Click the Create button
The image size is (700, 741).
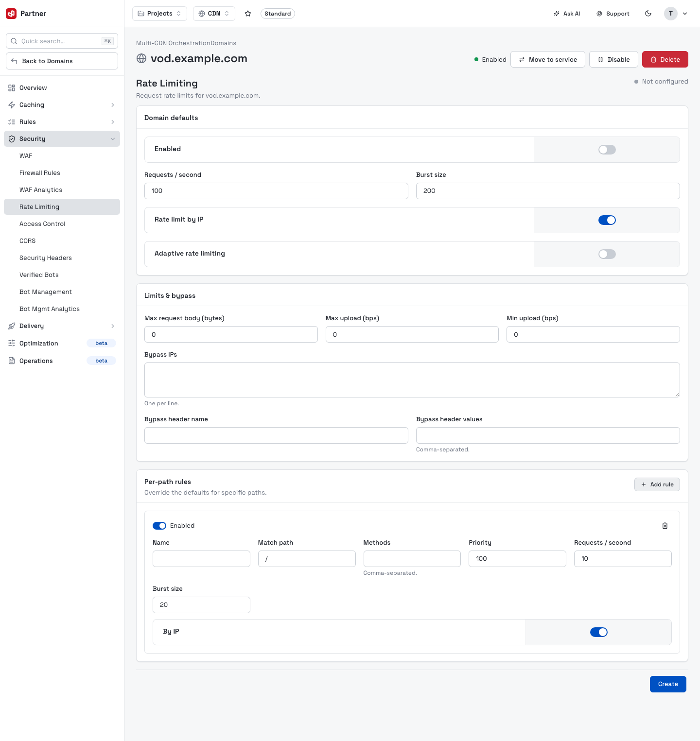click(668, 684)
